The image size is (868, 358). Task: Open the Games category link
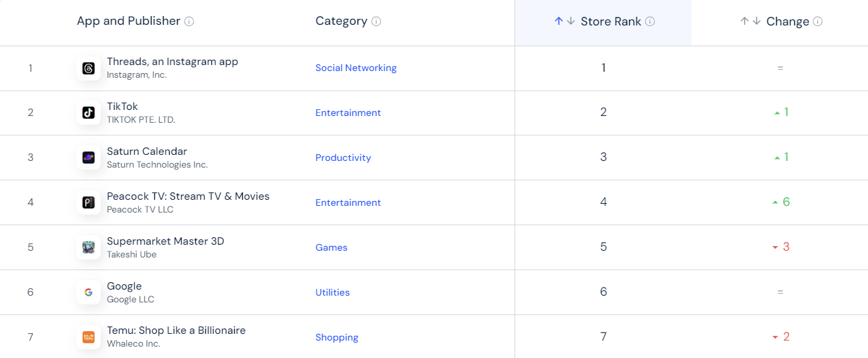point(331,247)
